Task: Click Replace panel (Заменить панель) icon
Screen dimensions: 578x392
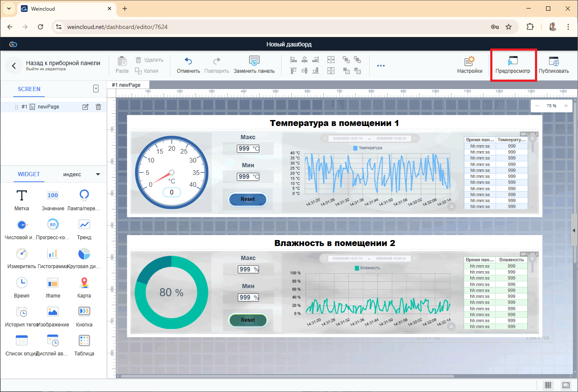Action: [x=254, y=61]
